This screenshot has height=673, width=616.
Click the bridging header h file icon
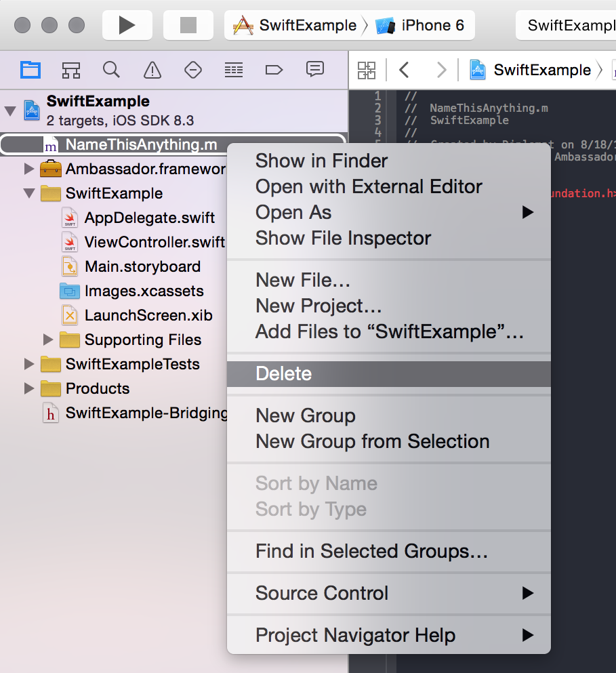51,413
